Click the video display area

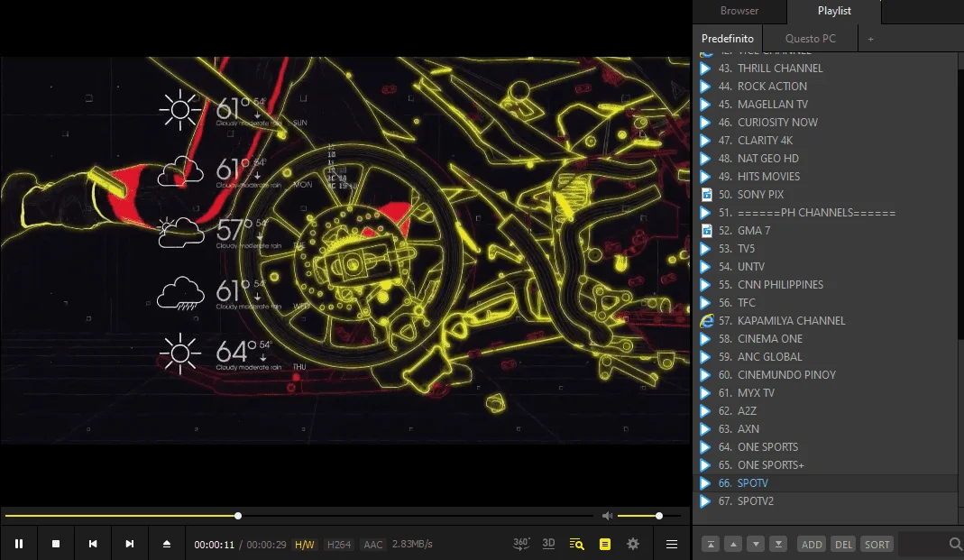(x=344, y=250)
